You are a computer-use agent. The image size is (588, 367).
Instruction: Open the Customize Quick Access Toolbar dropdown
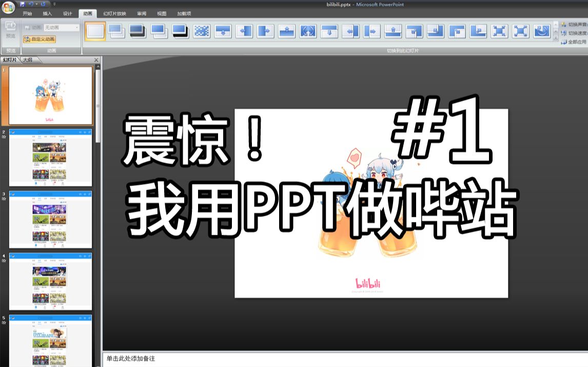click(x=54, y=4)
